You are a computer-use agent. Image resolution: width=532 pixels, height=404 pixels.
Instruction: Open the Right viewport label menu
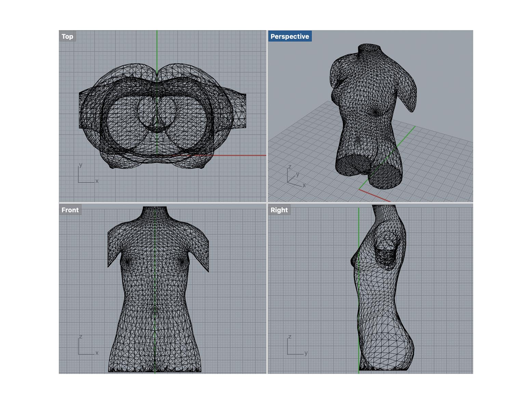point(279,210)
